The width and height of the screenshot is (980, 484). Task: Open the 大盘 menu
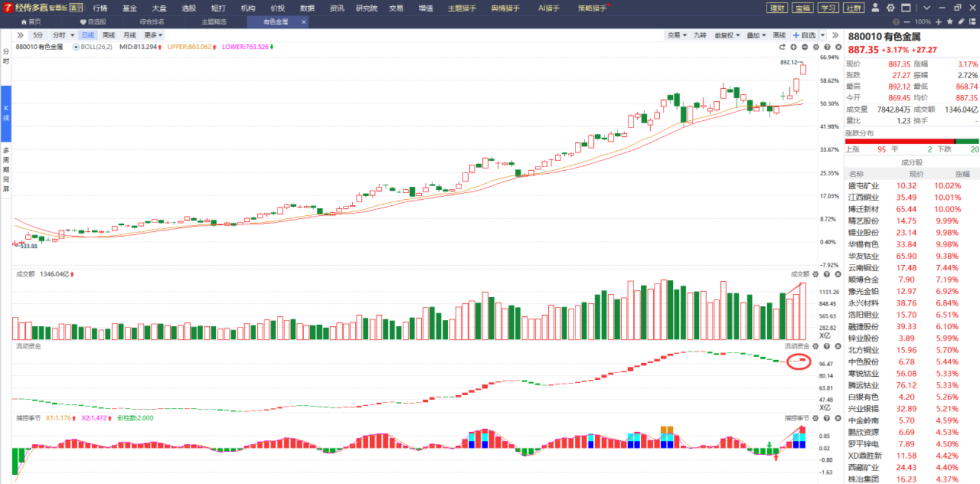pyautogui.click(x=159, y=8)
